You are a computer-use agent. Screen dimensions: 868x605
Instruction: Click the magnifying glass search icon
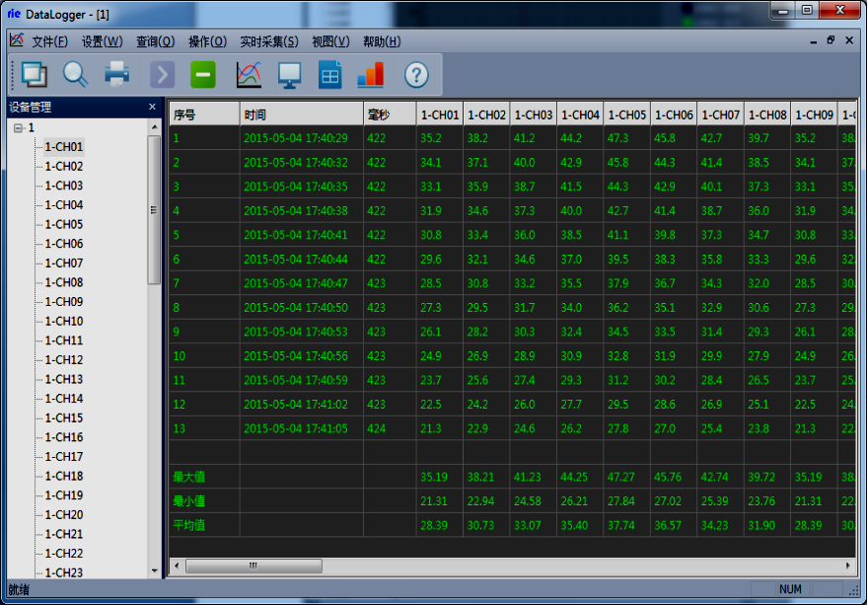coord(76,74)
